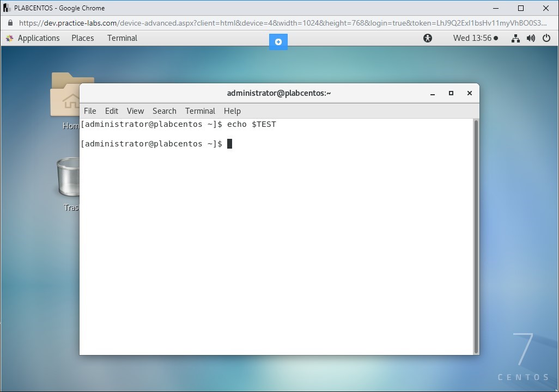Maximize the terminal window
Image resolution: width=559 pixels, height=392 pixels.
[x=451, y=93]
